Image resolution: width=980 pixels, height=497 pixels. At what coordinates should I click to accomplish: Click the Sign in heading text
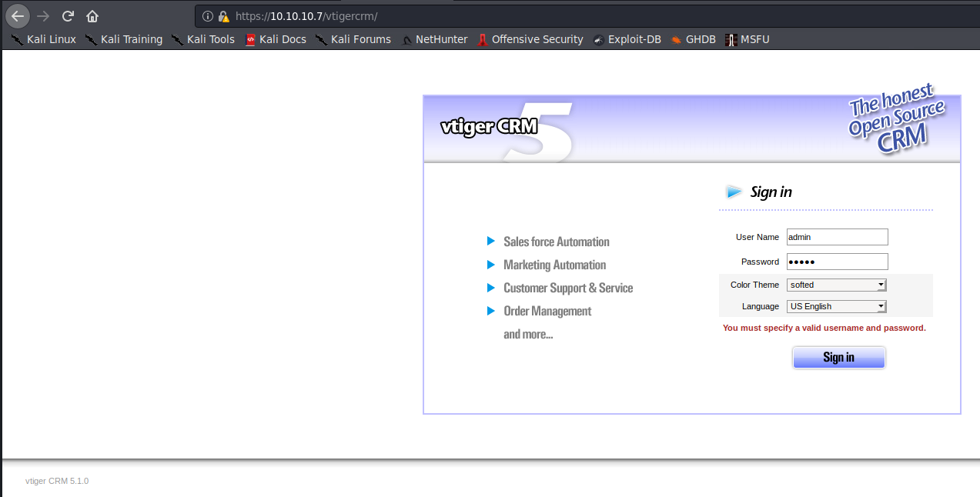click(x=771, y=192)
